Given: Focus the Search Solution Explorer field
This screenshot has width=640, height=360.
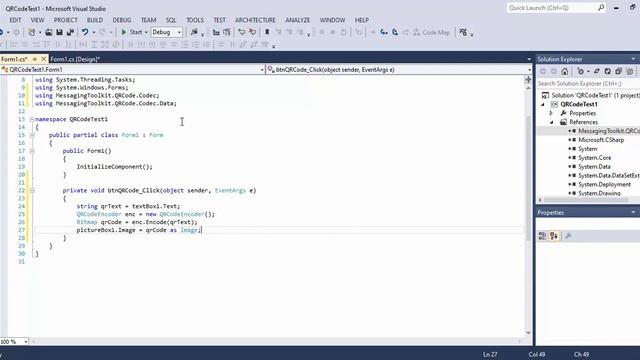Looking at the screenshot, I should (x=588, y=83).
